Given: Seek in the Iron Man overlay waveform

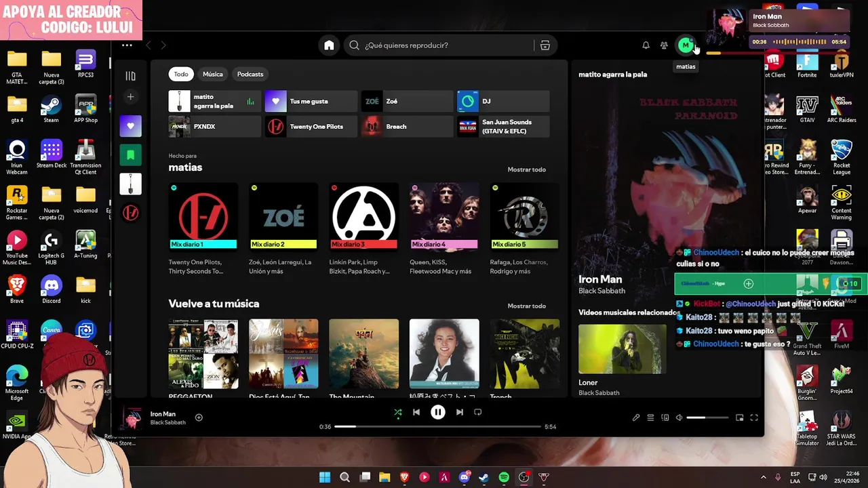Looking at the screenshot, I should (x=800, y=42).
